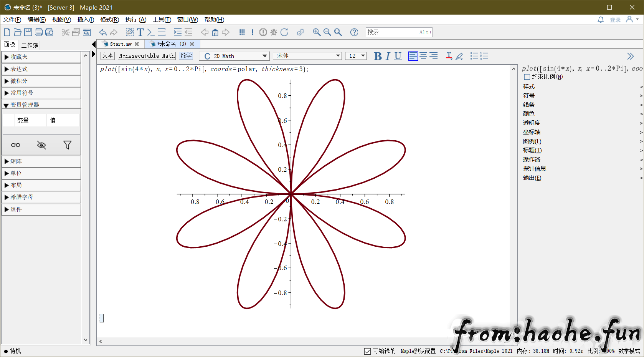Open the 2D Math style dropdown
Screen dimensions: 644x357
pos(234,56)
